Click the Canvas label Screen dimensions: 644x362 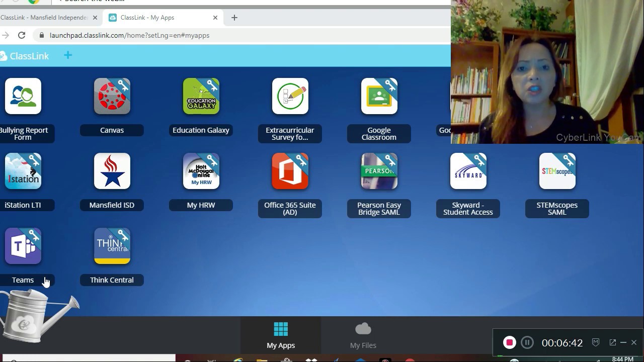click(x=112, y=130)
